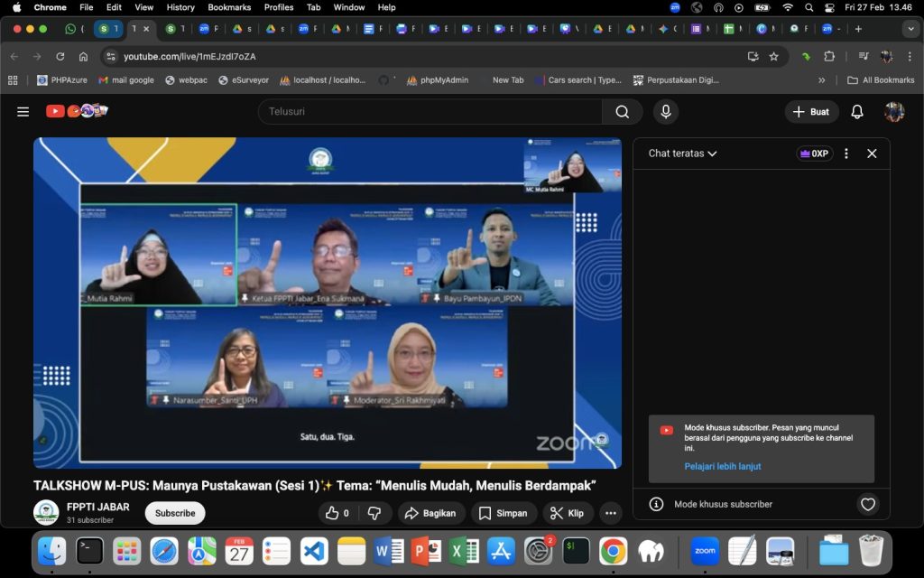This screenshot has height=578, width=924.
Task: Open more actions ellipsis under video
Action: pos(611,513)
